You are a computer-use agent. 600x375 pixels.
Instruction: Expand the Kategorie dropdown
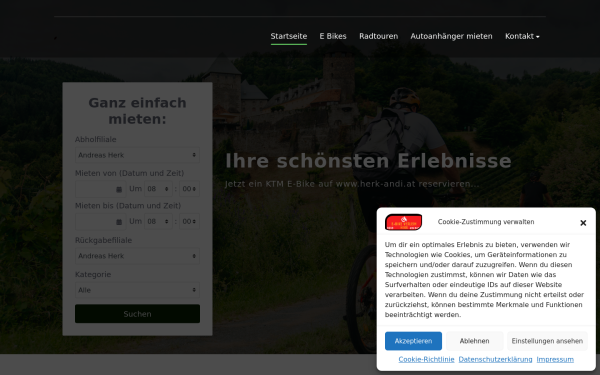[x=137, y=290]
